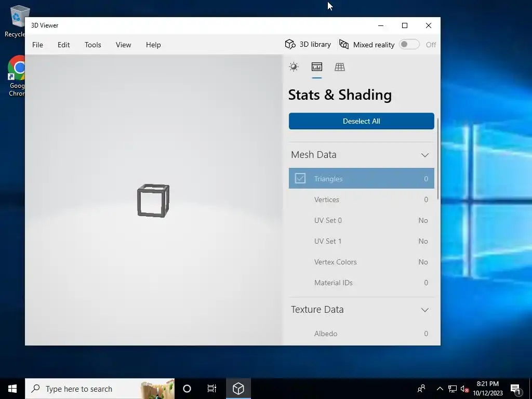Uncheck the Triangles checkbox
Viewport: 532px width, 399px height.
[x=300, y=179]
